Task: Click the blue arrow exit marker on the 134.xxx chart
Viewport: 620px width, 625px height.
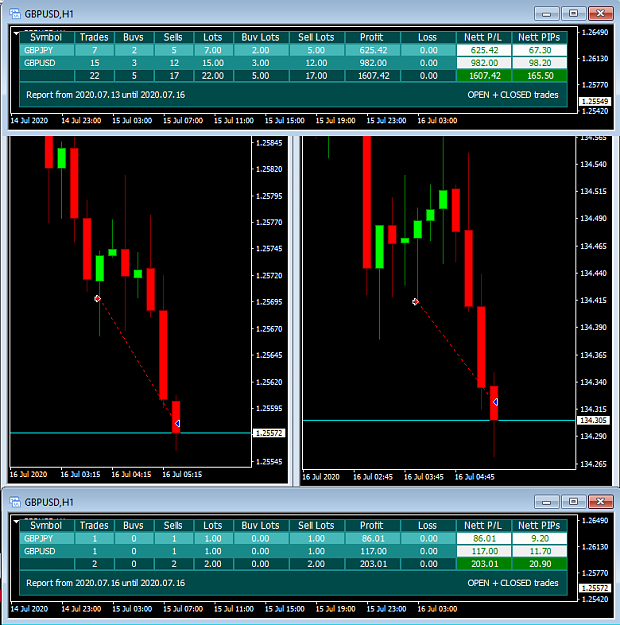Action: 495,402
